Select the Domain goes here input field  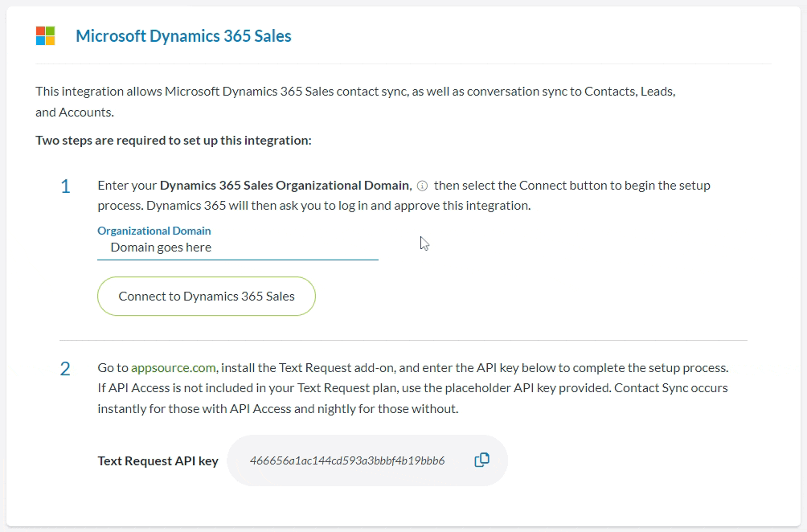[x=237, y=248]
